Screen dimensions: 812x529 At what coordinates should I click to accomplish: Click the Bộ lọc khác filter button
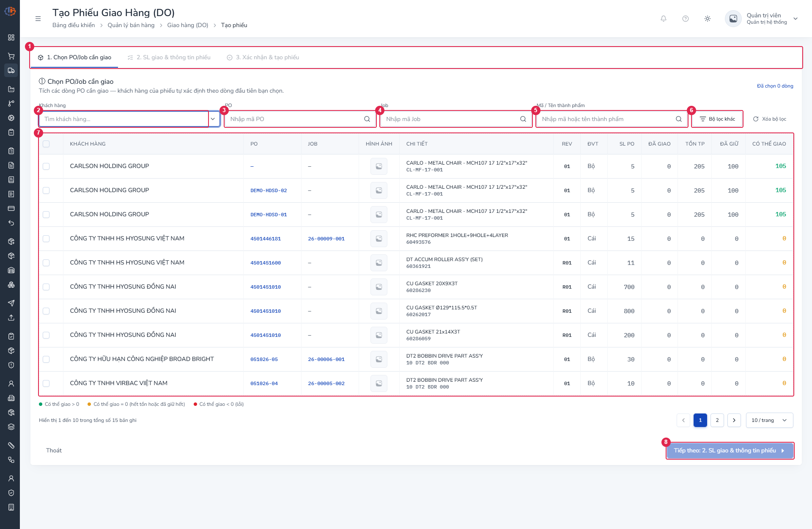coord(717,119)
